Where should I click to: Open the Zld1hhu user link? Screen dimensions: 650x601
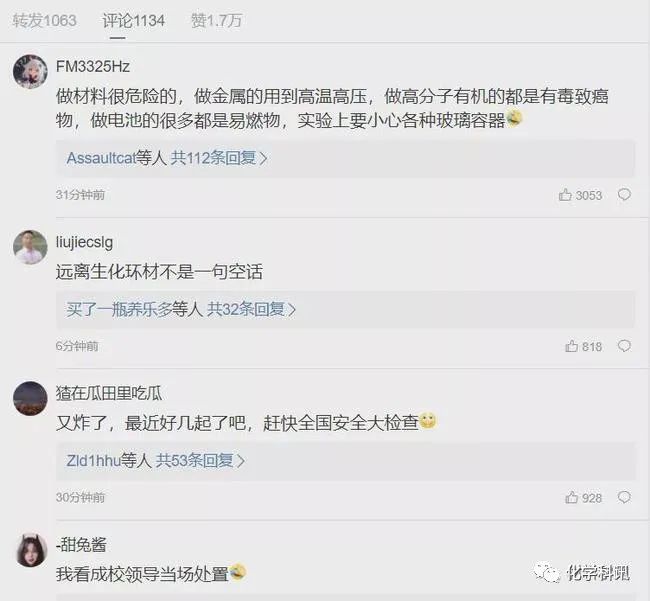click(x=93, y=460)
